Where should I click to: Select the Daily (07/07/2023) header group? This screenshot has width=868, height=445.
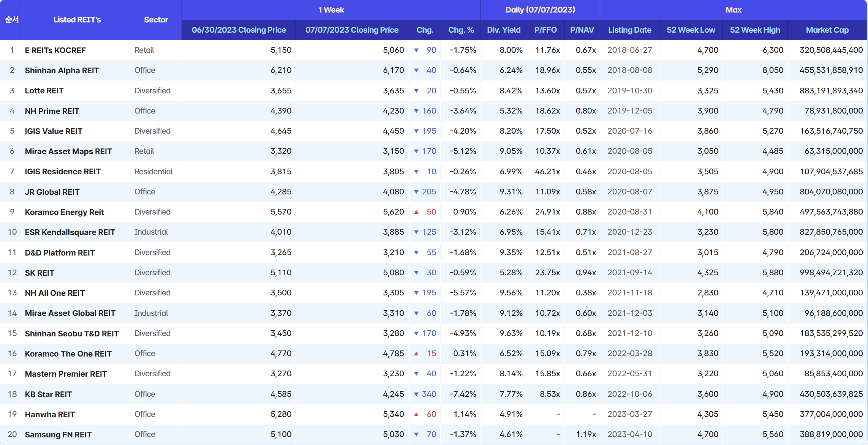click(x=540, y=10)
